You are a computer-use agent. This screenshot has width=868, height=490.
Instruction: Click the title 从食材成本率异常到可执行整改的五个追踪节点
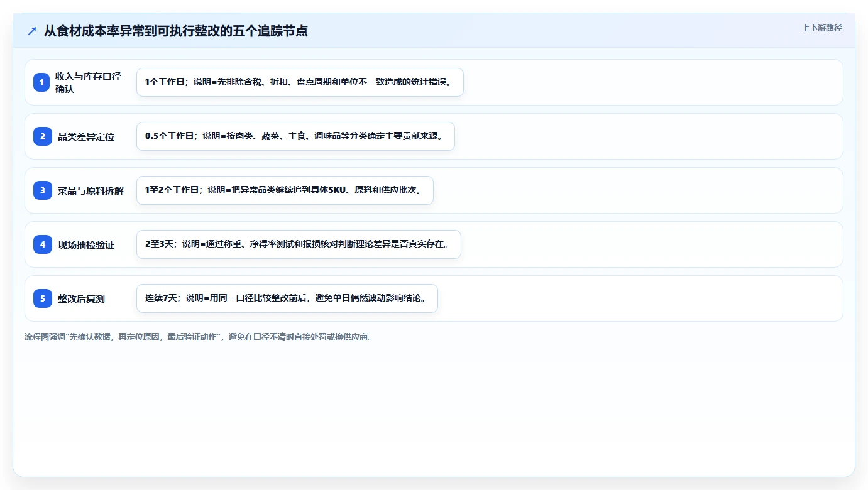(x=176, y=31)
